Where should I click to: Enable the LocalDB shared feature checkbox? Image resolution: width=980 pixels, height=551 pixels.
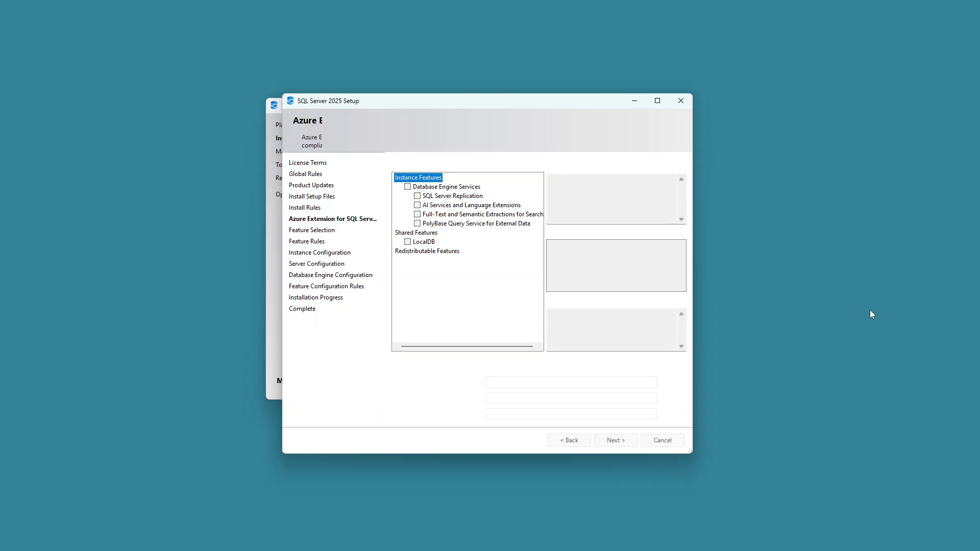click(407, 242)
